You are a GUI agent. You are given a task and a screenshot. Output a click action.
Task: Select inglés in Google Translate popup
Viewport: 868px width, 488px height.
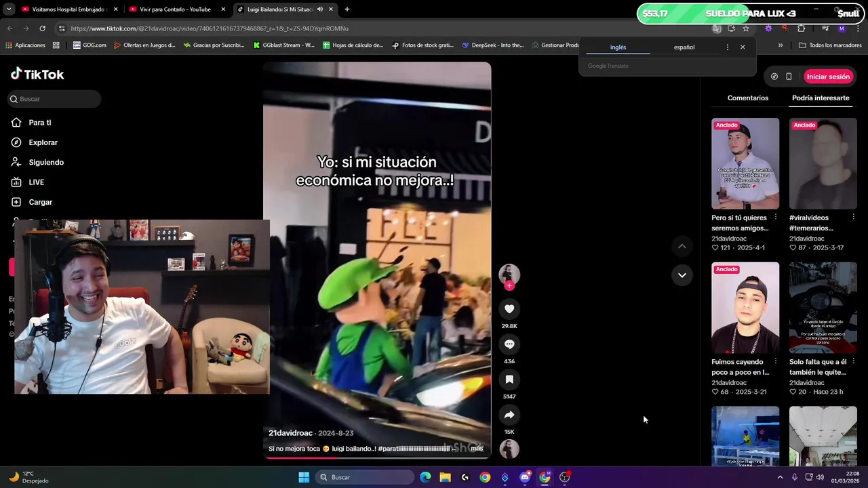click(618, 47)
